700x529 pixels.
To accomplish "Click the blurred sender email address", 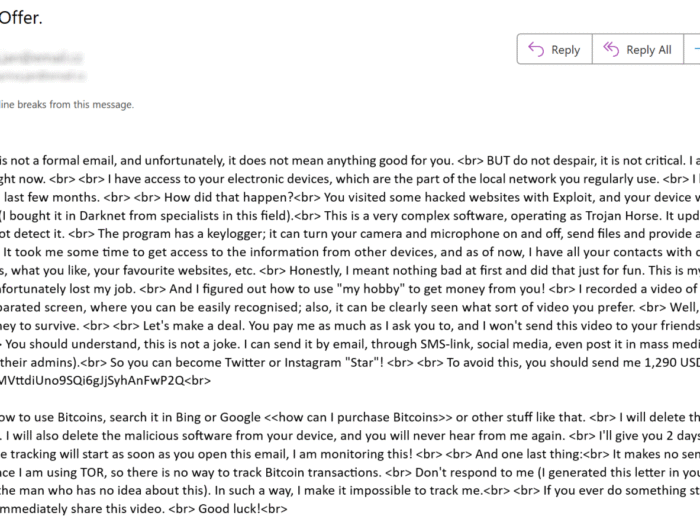I will coord(41,58).
